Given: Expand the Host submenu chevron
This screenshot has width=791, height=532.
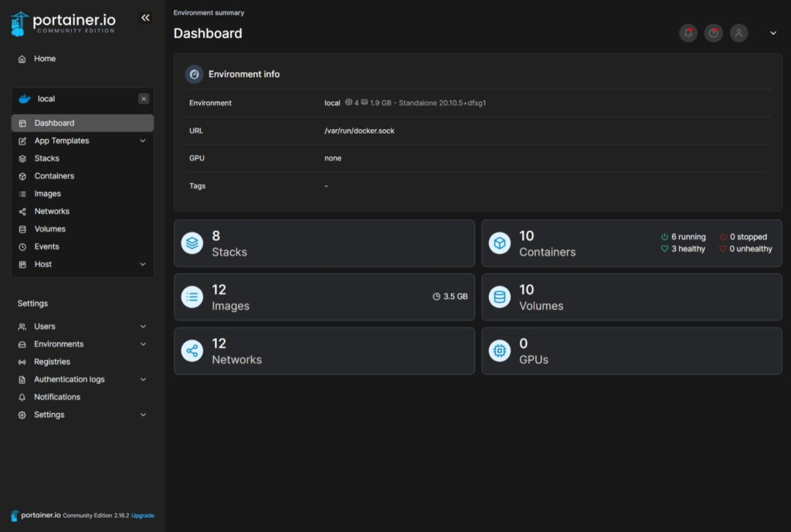Looking at the screenshot, I should (143, 264).
